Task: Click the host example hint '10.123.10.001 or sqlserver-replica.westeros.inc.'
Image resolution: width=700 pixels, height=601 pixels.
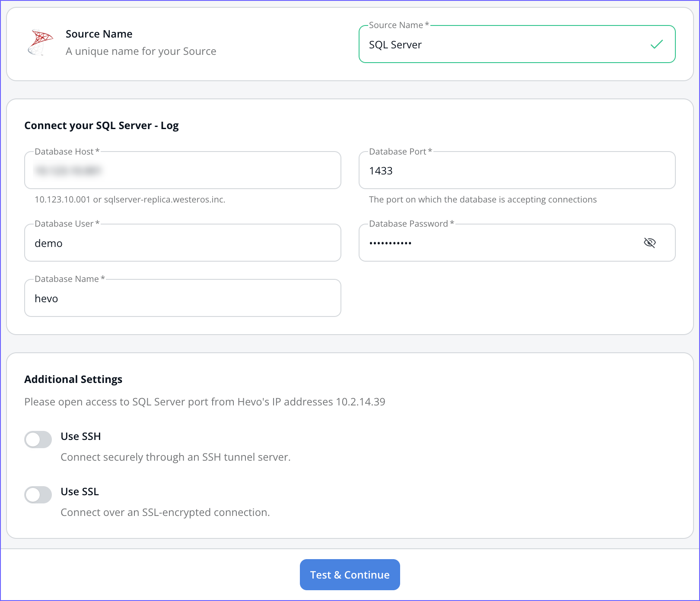Action: point(130,199)
